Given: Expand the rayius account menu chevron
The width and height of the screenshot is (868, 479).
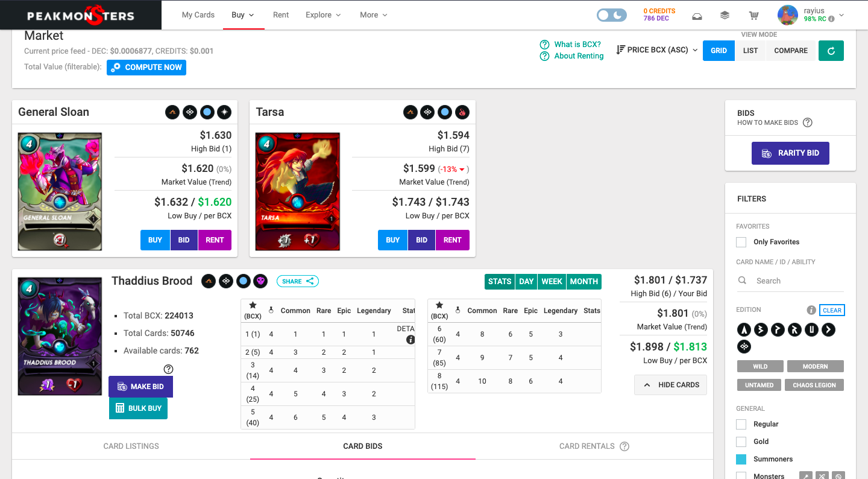Looking at the screenshot, I should pyautogui.click(x=841, y=15).
